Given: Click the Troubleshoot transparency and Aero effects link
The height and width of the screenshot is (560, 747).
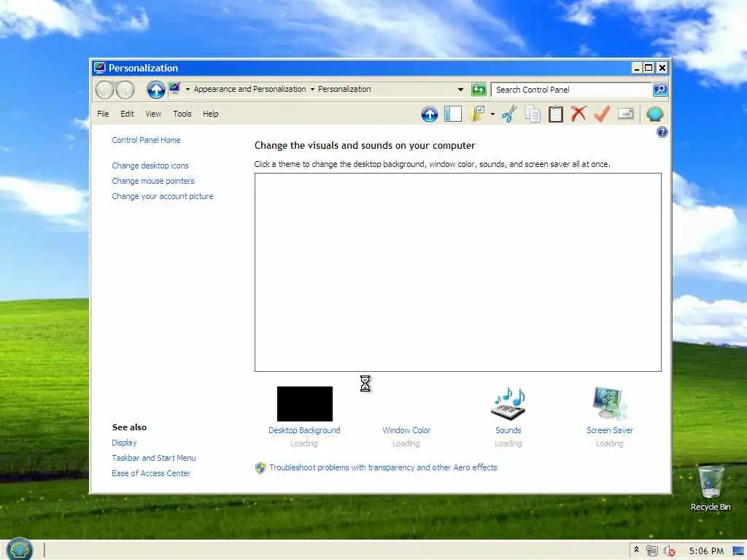Looking at the screenshot, I should point(383,467).
